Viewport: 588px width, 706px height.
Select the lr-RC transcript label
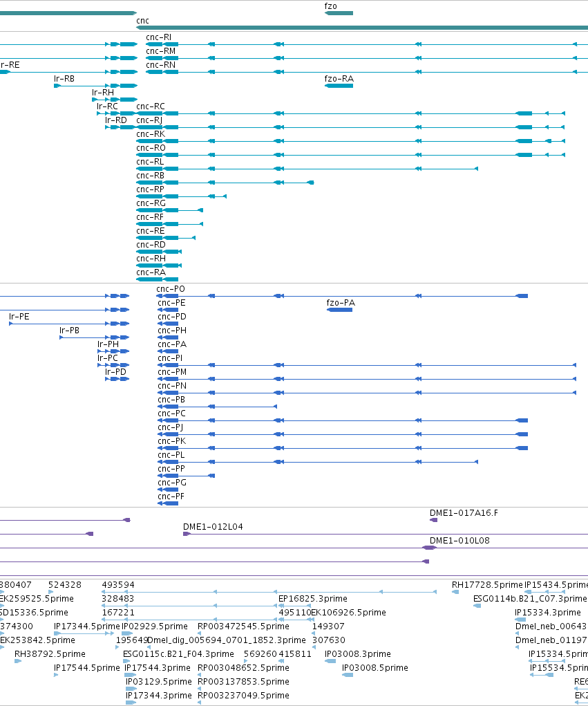[108, 106]
